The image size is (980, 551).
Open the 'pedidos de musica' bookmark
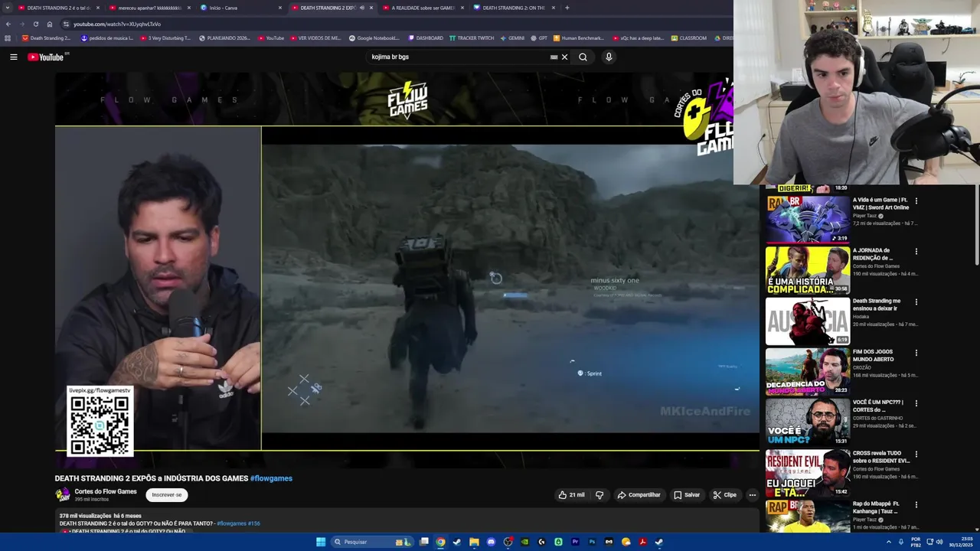[x=107, y=37]
